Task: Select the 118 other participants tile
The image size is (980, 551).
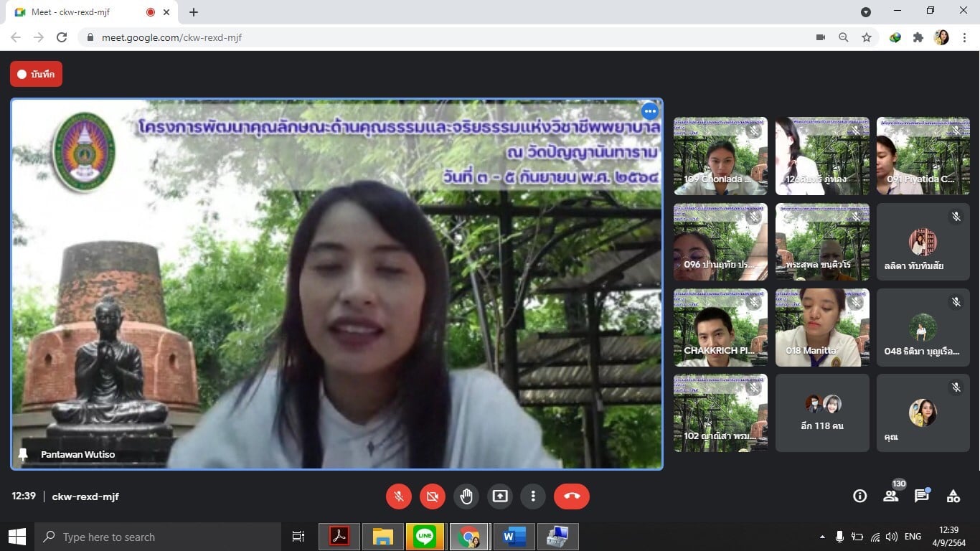Action: click(x=822, y=413)
